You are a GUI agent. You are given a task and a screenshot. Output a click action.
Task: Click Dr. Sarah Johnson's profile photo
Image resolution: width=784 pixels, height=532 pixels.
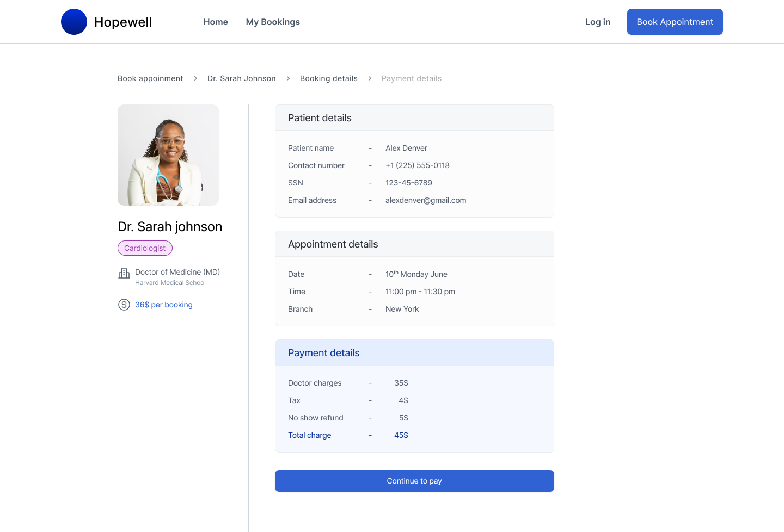(168, 155)
